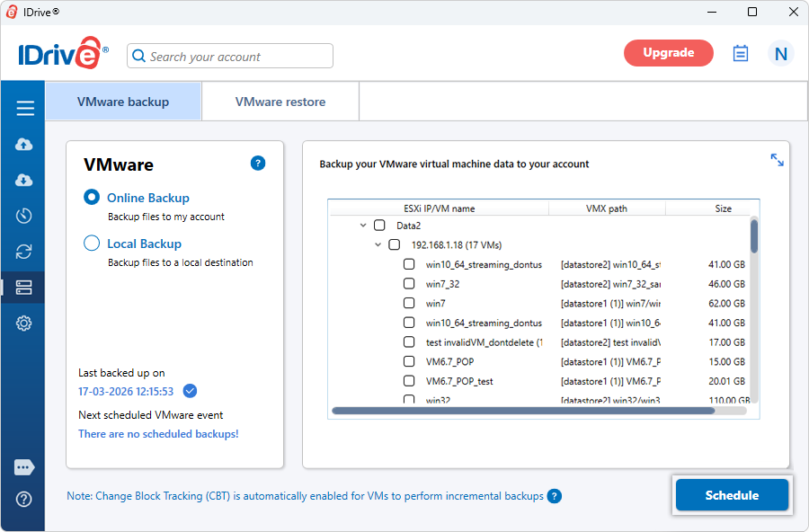Click the help icon beside VMware heading
809x532 pixels.
[258, 163]
